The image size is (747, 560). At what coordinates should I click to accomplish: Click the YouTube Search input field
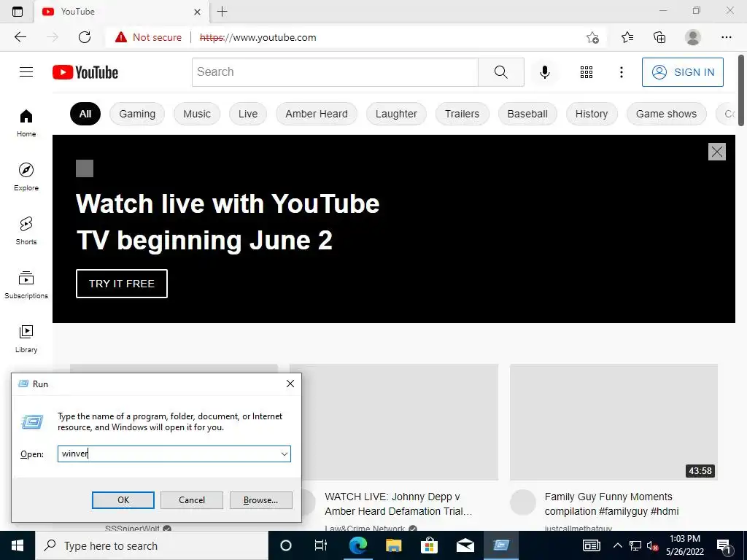tap(335, 72)
